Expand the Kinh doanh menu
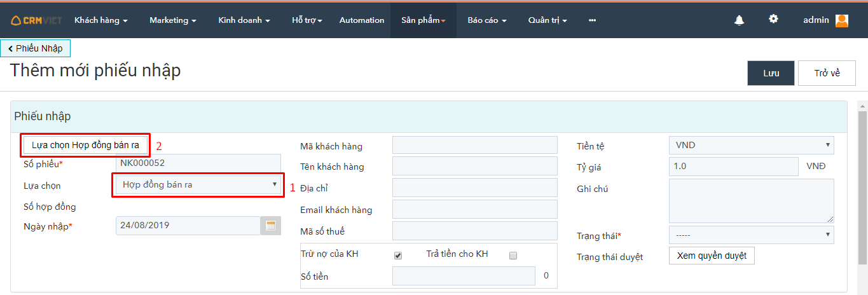Image resolution: width=868 pixels, height=295 pixels. (x=244, y=20)
